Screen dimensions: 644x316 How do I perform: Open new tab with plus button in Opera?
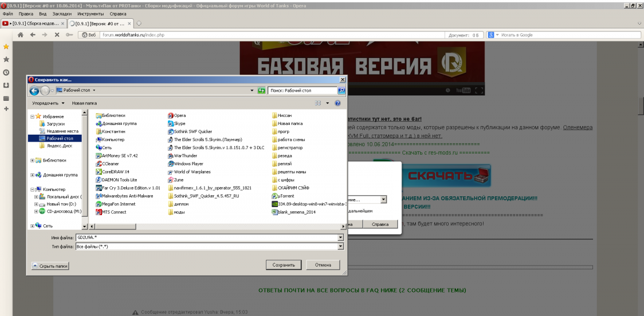tap(139, 23)
